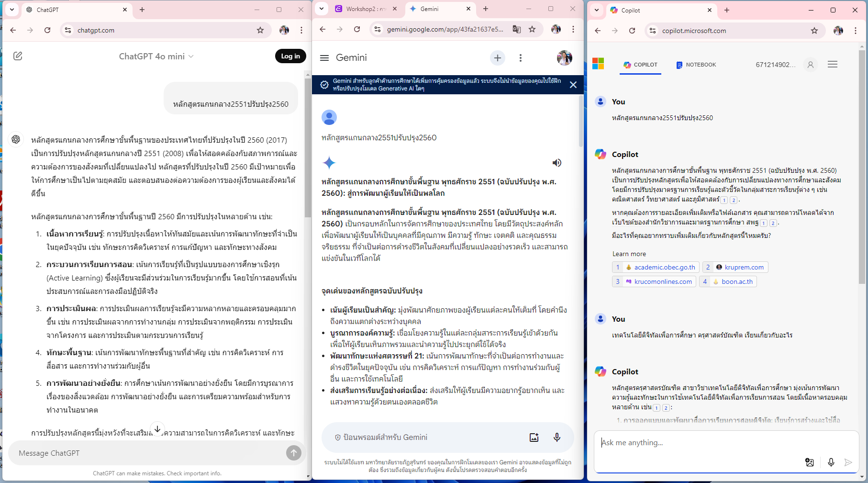Click the Gemini upload image icon
The width and height of the screenshot is (868, 483).
tap(534, 437)
